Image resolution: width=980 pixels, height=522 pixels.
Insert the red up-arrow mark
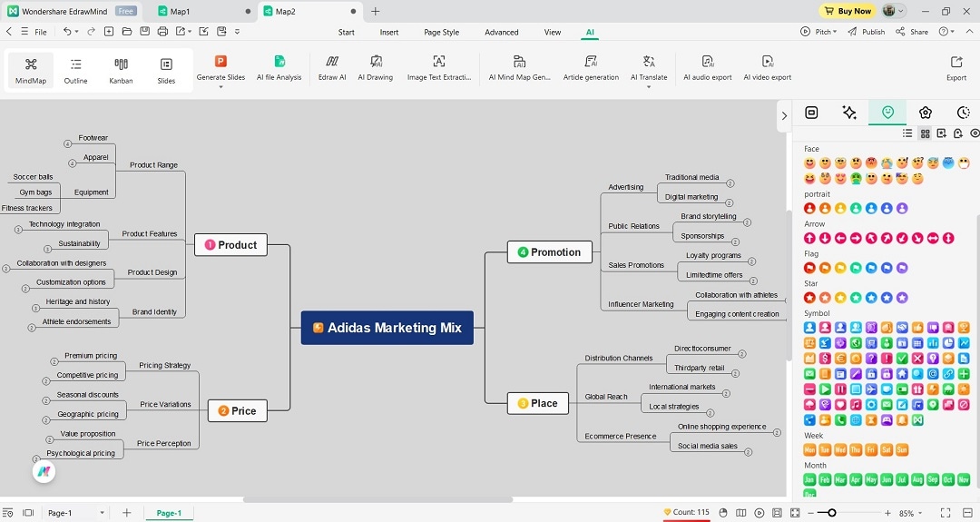(809, 238)
